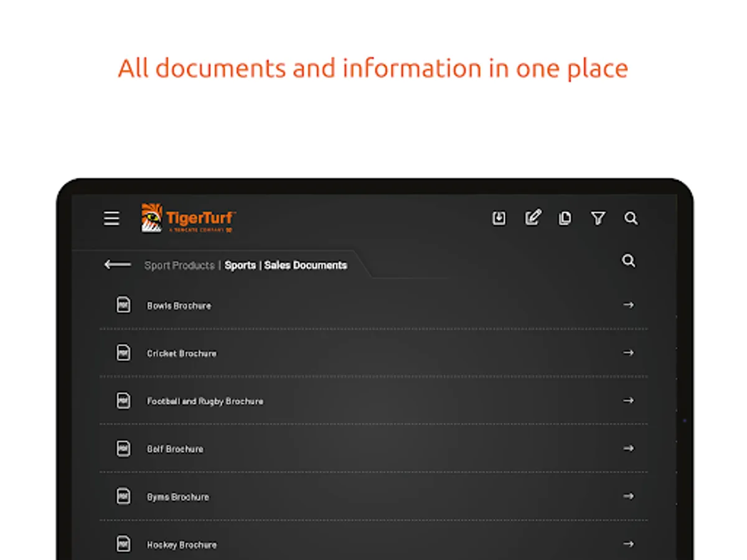Navigate to Sport Products breadcrumb

[179, 265]
